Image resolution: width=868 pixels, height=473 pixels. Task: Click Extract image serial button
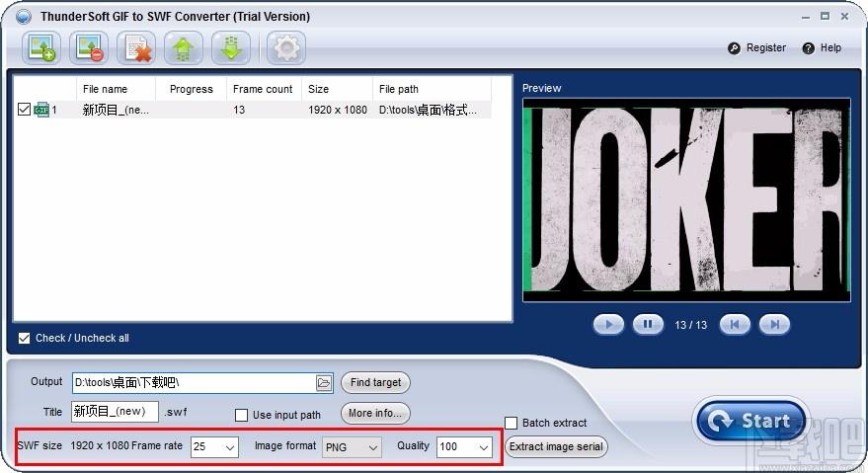tap(556, 447)
